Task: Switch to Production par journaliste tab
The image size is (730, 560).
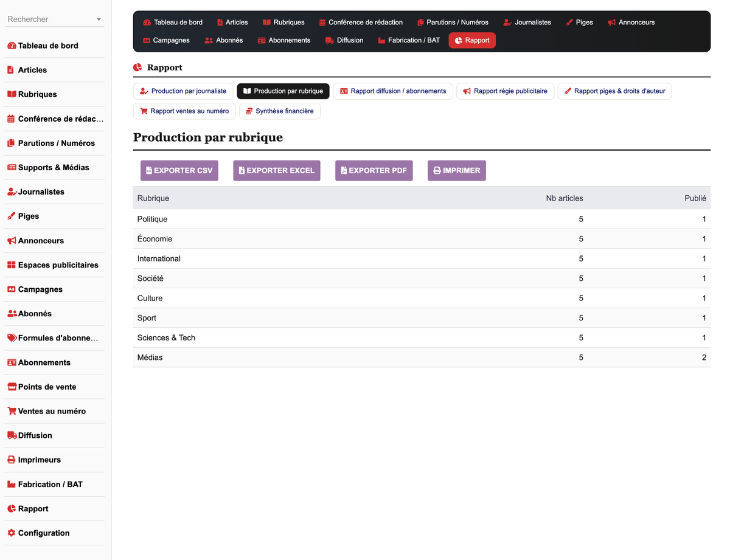Action: pyautogui.click(x=183, y=91)
